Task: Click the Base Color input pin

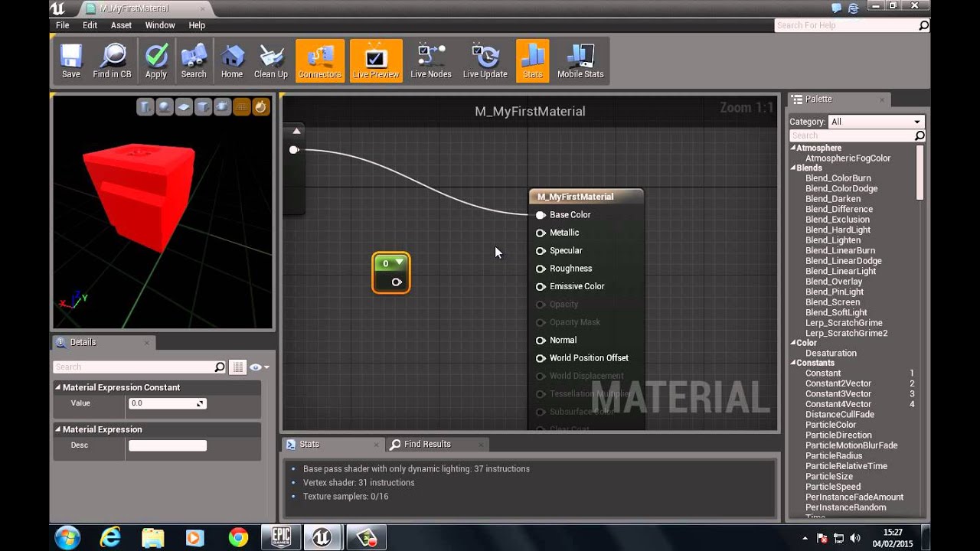Action: [x=541, y=215]
